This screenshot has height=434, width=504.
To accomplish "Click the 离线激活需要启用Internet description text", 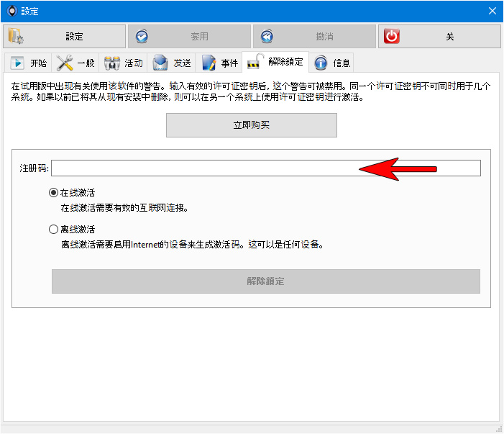I will coord(192,245).
